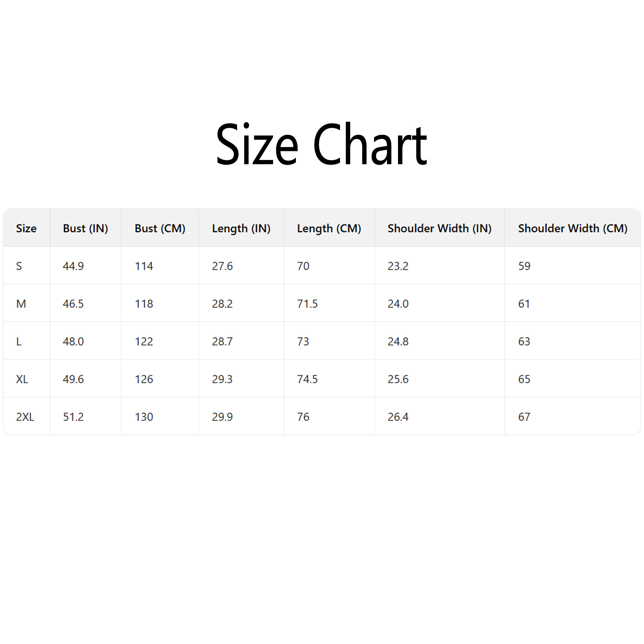Click the XL size row label
The width and height of the screenshot is (644, 644).
tap(22, 379)
